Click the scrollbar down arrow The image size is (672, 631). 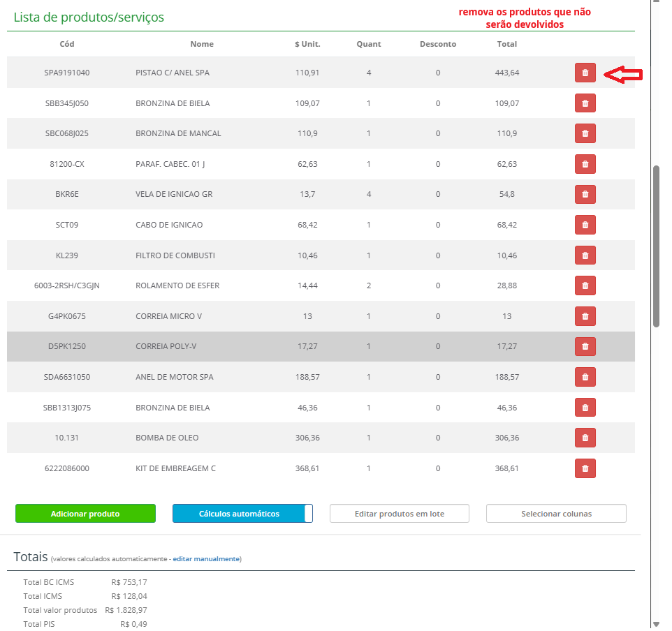click(x=656, y=624)
